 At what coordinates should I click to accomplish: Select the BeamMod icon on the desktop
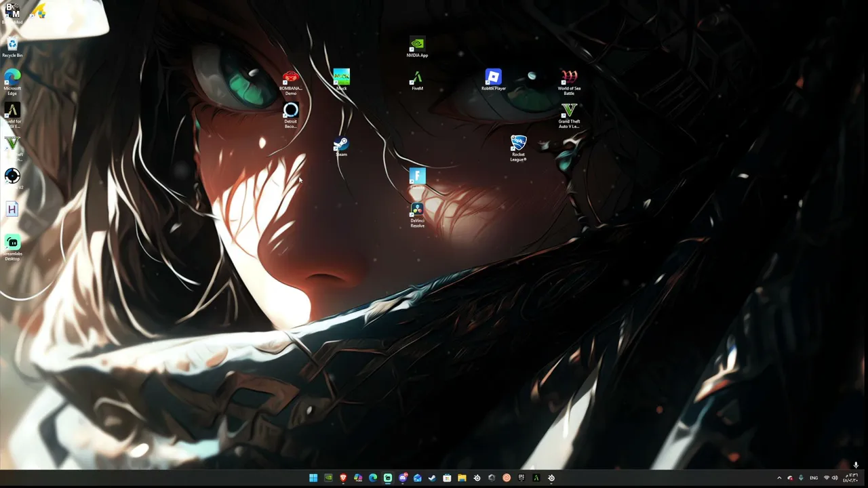12,13
